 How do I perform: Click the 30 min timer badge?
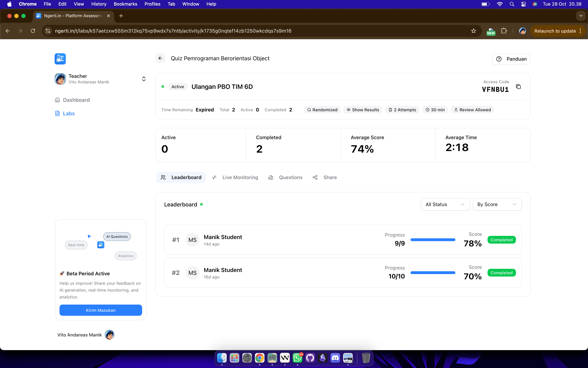click(x=435, y=110)
